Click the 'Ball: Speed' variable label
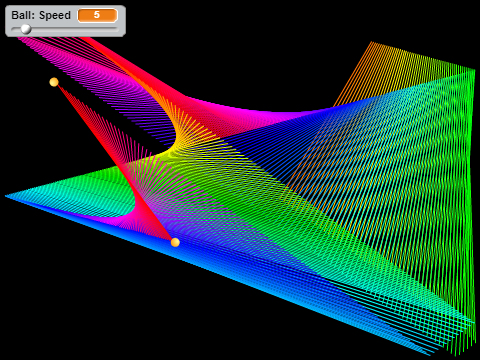The height and width of the screenshot is (360, 480). pyautogui.click(x=41, y=15)
